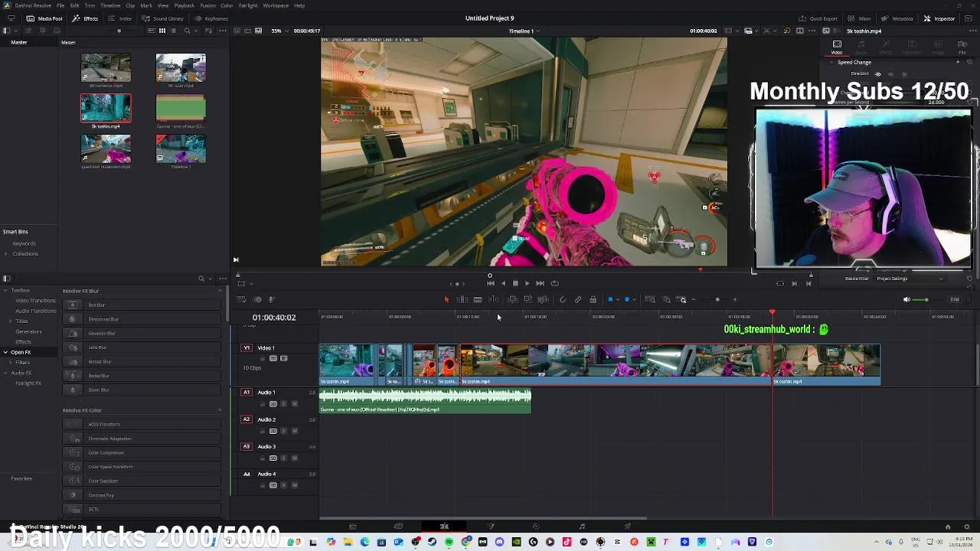Click the media pool search icon

(187, 31)
